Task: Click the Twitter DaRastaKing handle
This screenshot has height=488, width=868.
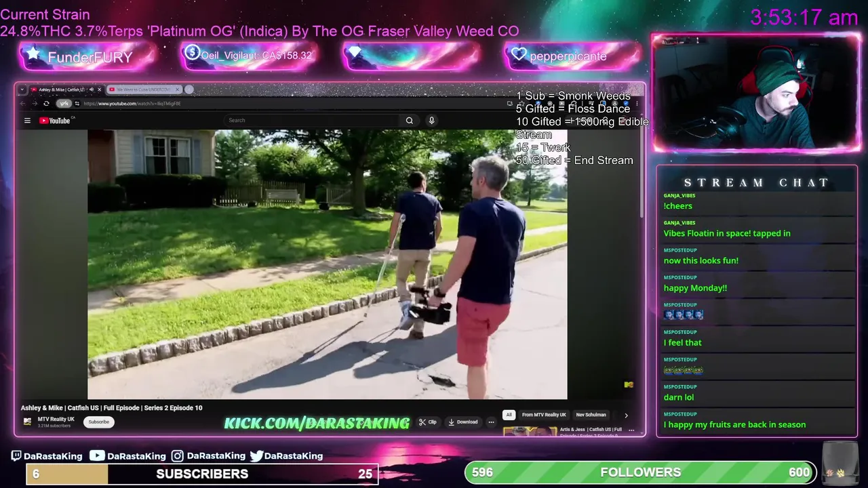Action: tap(286, 456)
